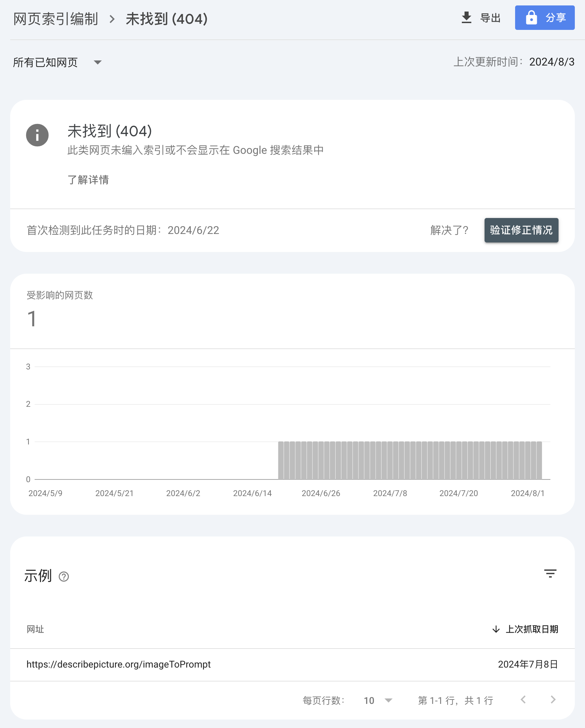
Task: Open the 了解详情 link
Action: click(88, 180)
